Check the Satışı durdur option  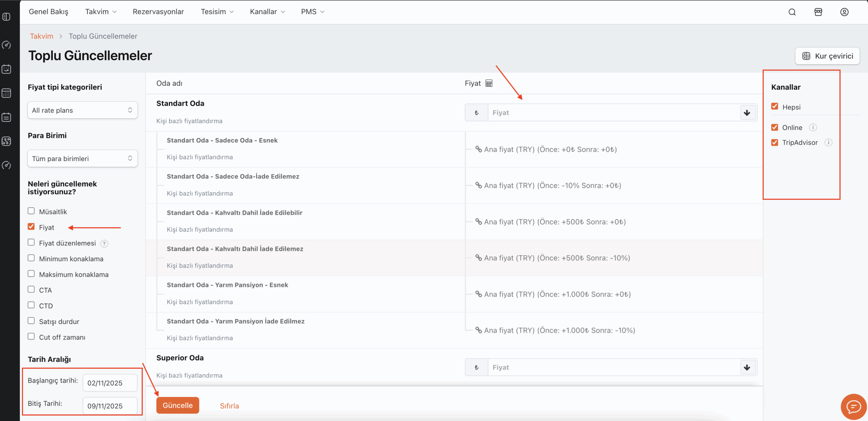(31, 321)
